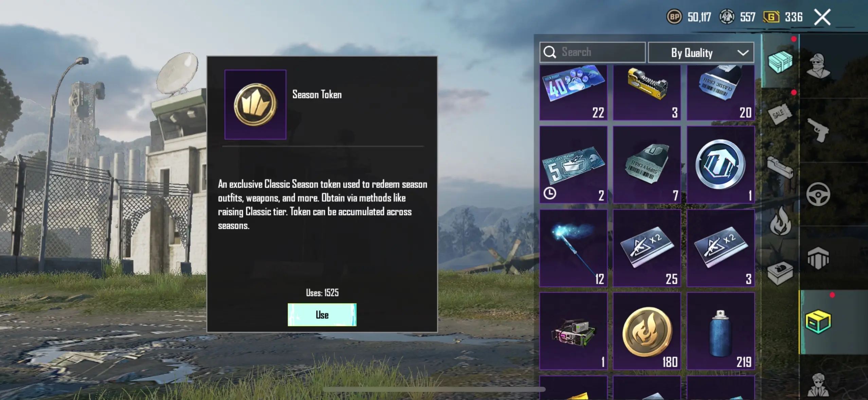Select the flame category icon
This screenshot has height=400, width=868.
click(780, 221)
